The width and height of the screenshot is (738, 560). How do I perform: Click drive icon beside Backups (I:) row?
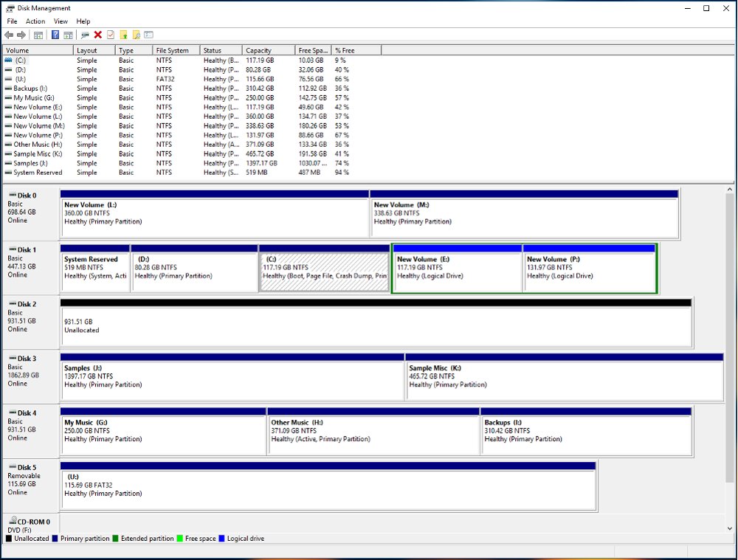8,89
